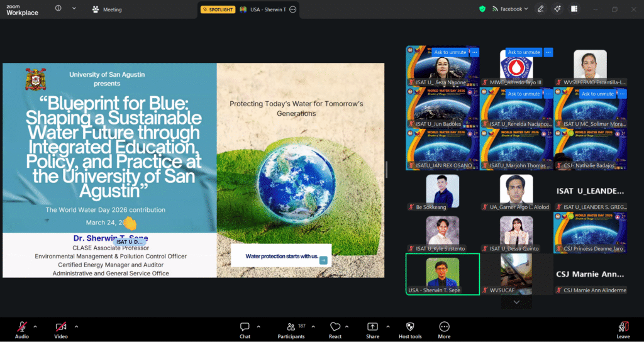The height and width of the screenshot is (342, 644).
Task: Click the Share screen icon
Action: point(372,328)
